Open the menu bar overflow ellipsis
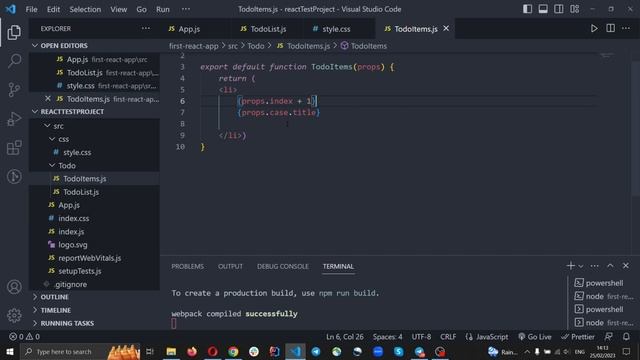This screenshot has height=360, width=640. coord(186,9)
